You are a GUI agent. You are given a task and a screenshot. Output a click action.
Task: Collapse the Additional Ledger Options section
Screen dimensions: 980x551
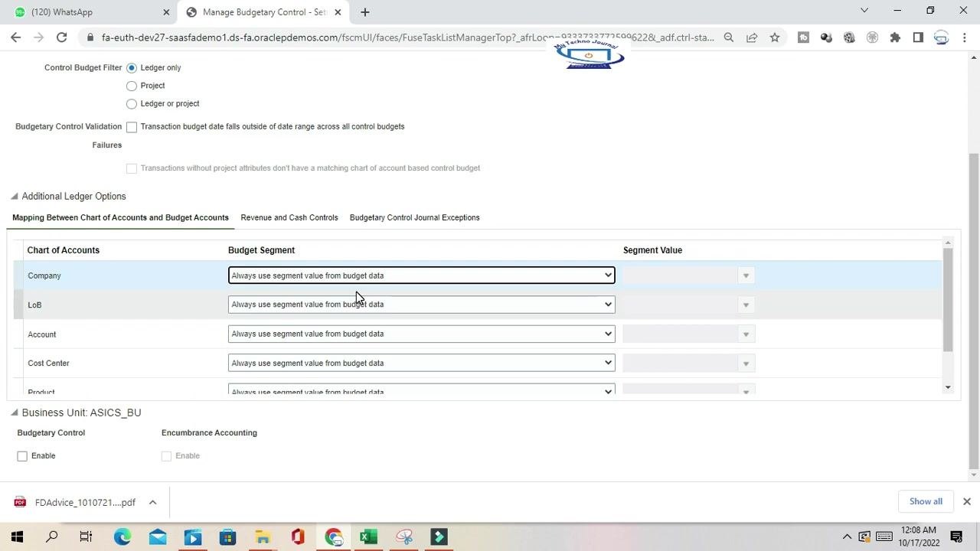(x=14, y=197)
